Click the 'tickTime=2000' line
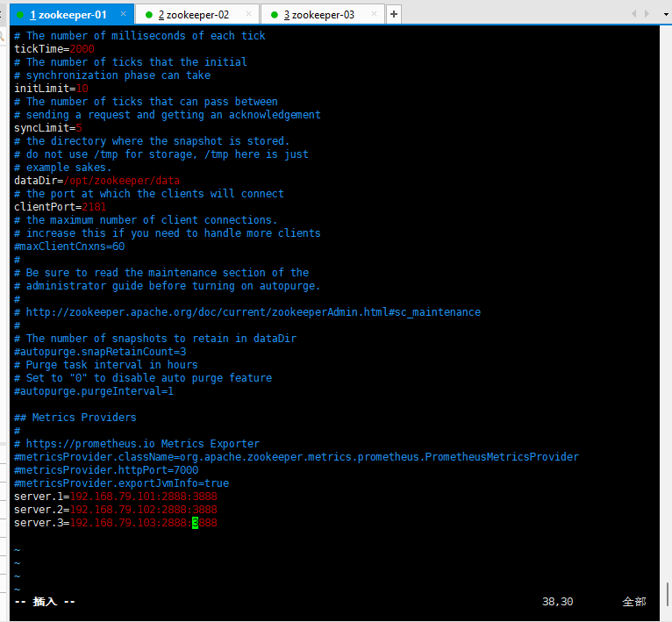The width and height of the screenshot is (672, 622). tap(54, 49)
